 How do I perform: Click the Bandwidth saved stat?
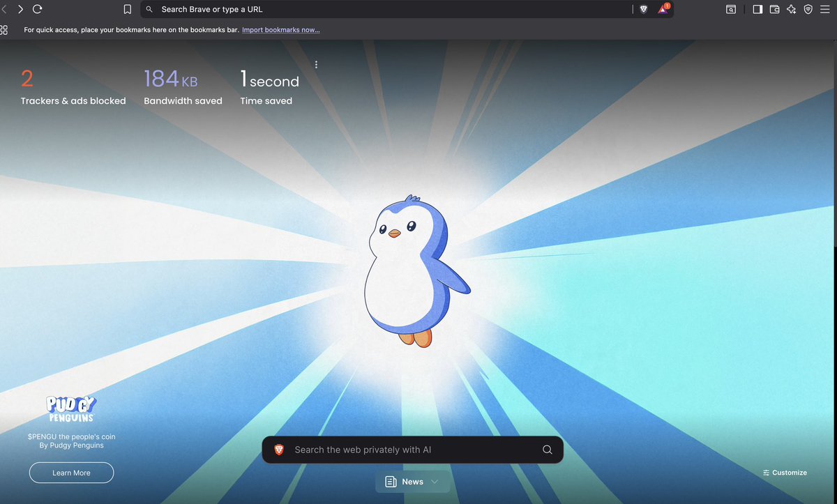pyautogui.click(x=183, y=89)
